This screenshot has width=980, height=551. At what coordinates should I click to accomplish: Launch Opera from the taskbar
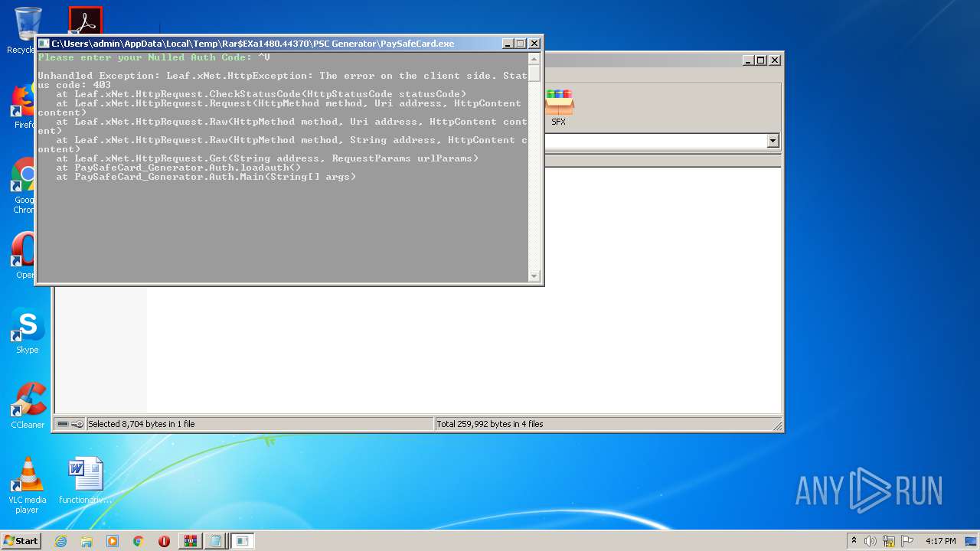(164, 541)
